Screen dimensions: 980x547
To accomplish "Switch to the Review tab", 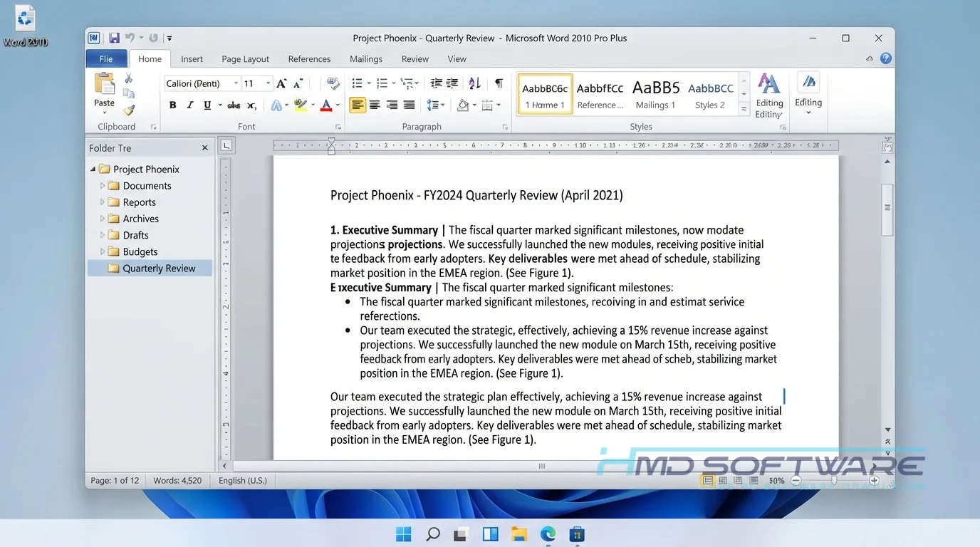I will pyautogui.click(x=415, y=59).
